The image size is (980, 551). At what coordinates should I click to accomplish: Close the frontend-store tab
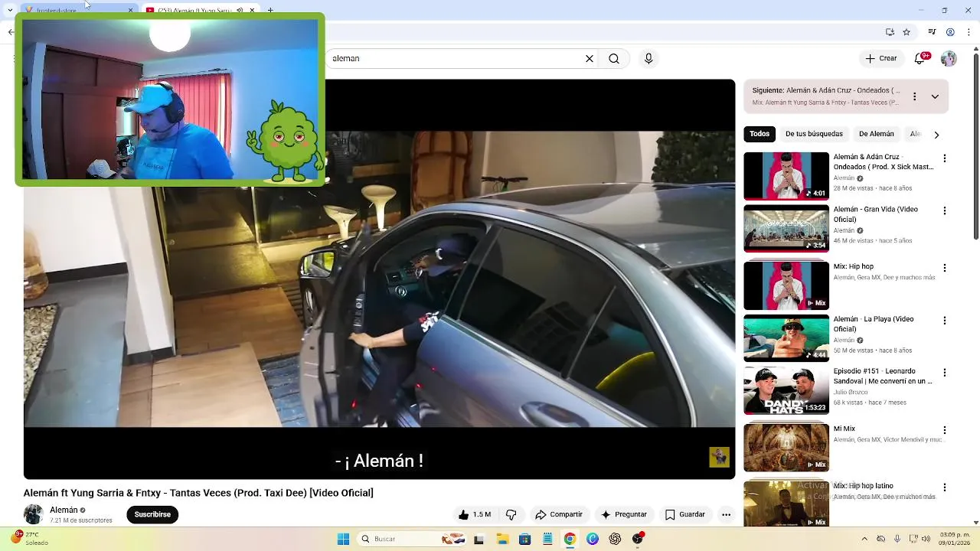point(130,10)
